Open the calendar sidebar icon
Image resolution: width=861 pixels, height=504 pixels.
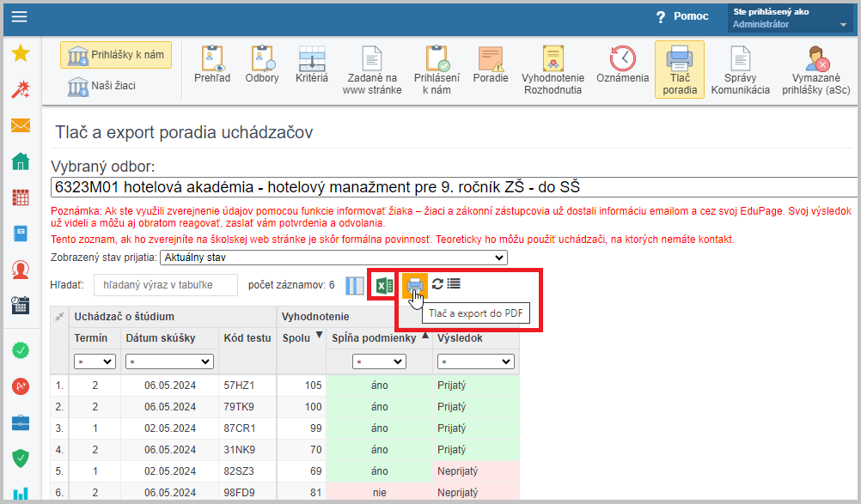21,197
